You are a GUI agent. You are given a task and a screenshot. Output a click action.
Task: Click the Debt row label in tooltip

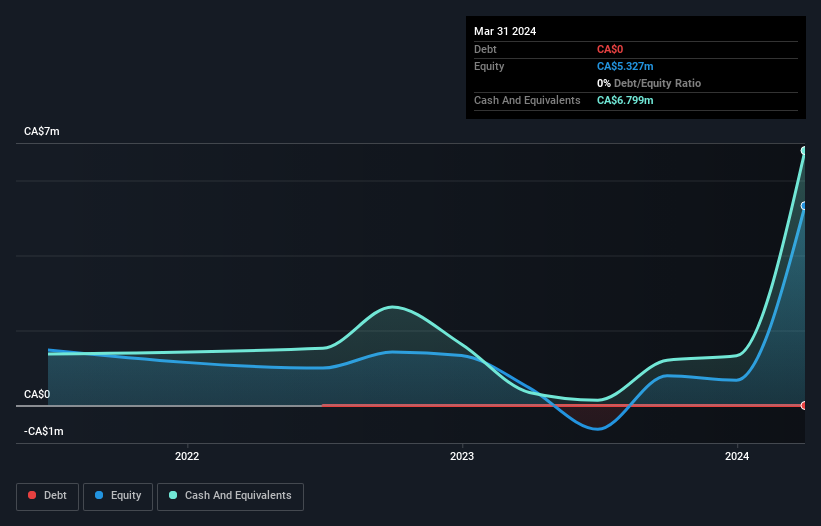485,49
